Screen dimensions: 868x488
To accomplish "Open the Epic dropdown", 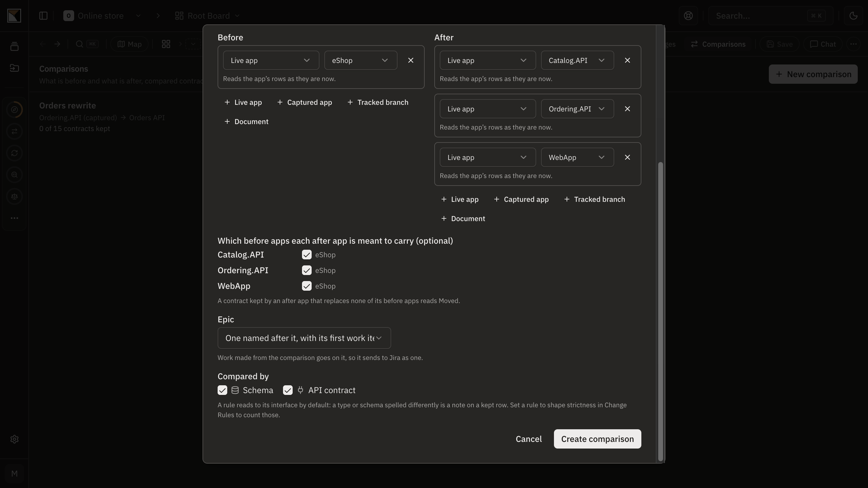I will click(x=304, y=338).
